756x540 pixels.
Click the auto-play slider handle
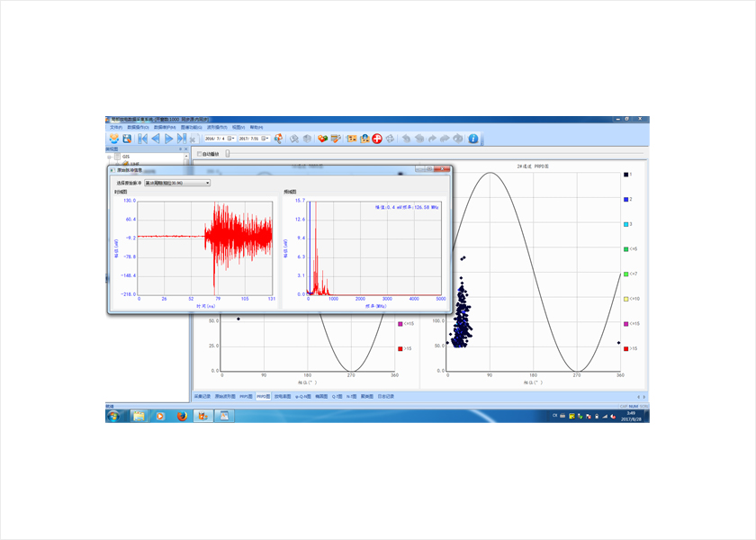[x=227, y=154]
